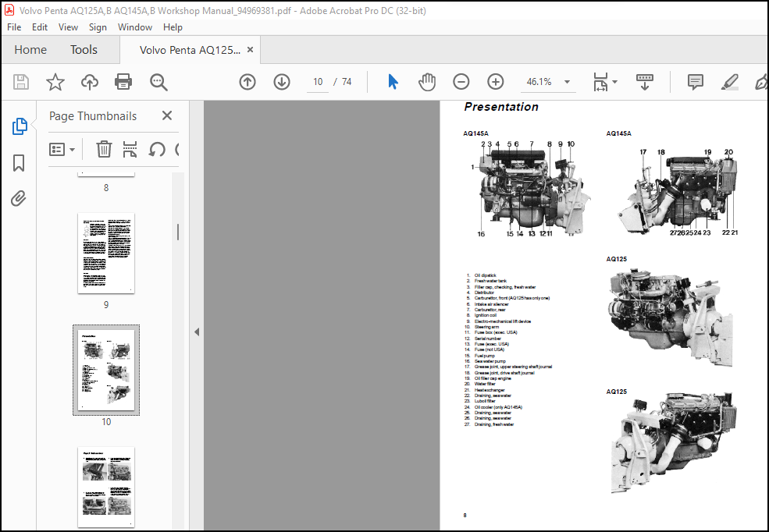The width and height of the screenshot is (769, 532).
Task: Click the fit page width icon
Action: 601,82
